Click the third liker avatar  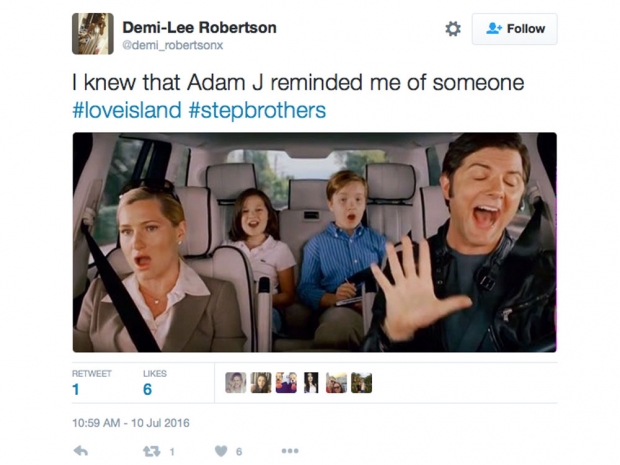pos(286,383)
